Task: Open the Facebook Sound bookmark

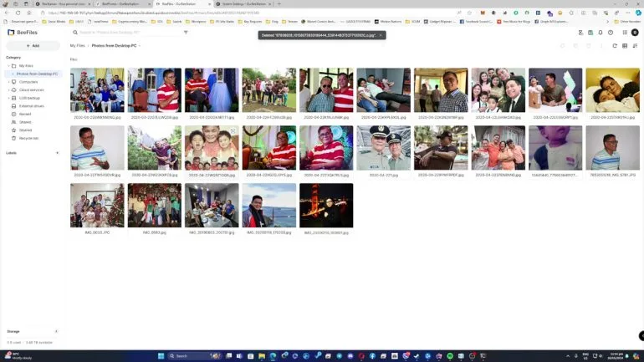Action: click(x=476, y=22)
